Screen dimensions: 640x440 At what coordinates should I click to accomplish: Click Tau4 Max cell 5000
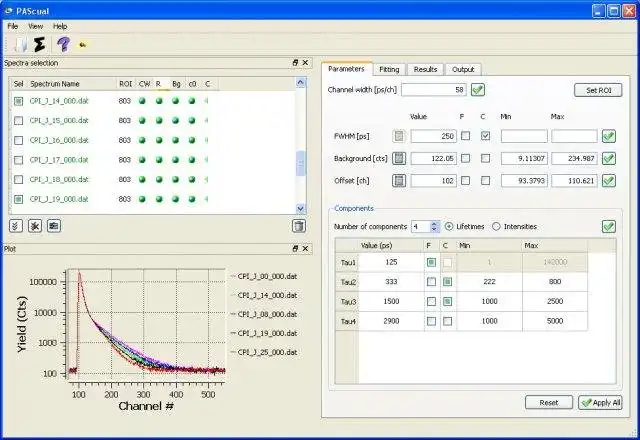(555, 321)
